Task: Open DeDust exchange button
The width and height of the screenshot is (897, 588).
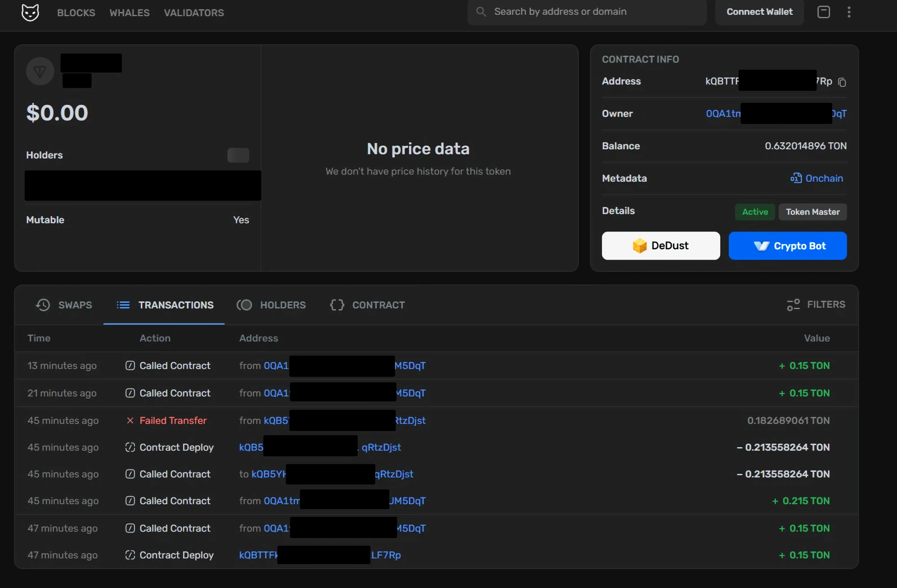Action: click(x=661, y=246)
